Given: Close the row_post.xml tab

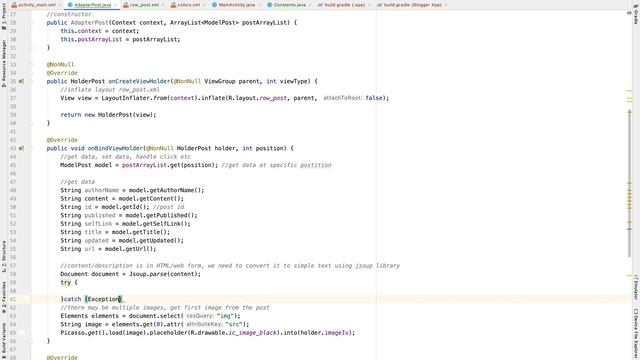Looking at the screenshot, I should (163, 5).
